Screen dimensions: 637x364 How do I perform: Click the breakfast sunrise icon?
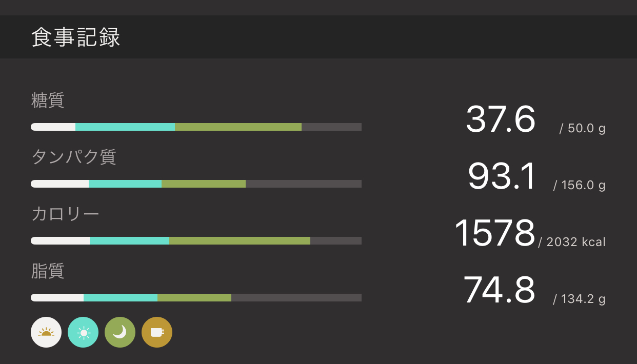coord(46,332)
